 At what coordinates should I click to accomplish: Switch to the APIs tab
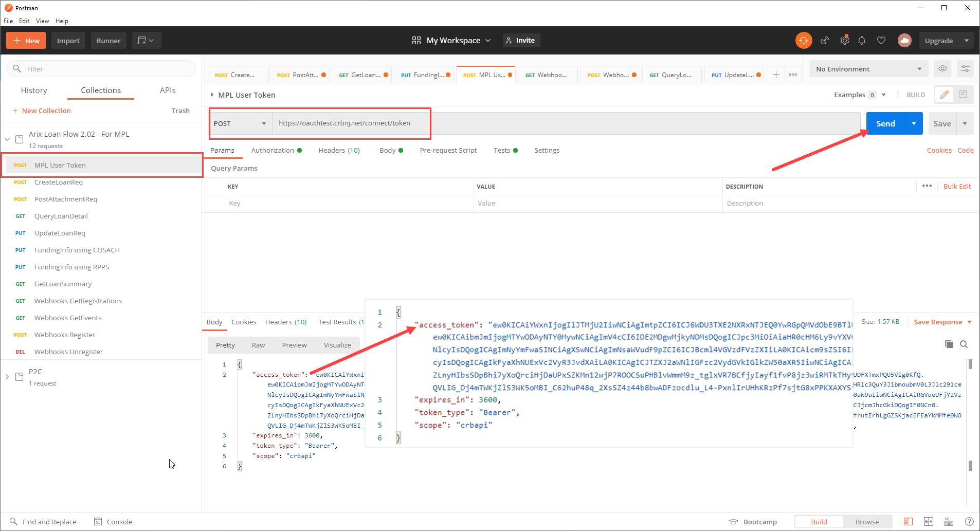(x=168, y=90)
